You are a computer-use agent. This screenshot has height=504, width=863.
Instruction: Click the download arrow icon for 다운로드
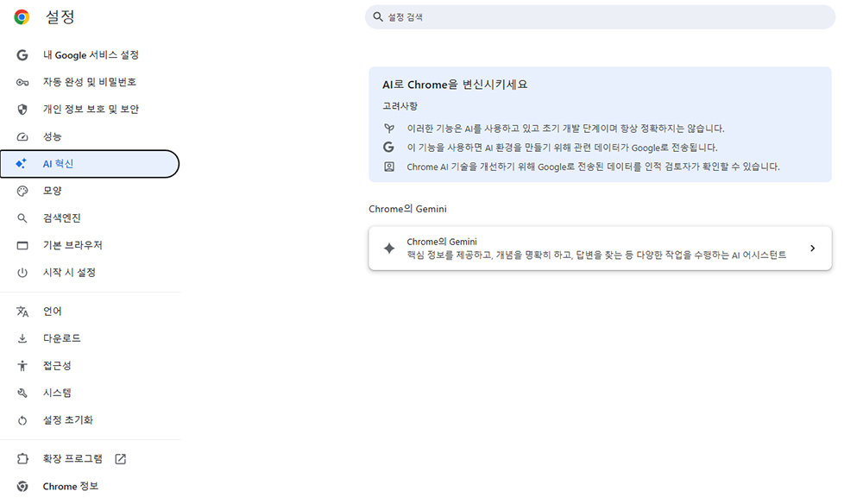coord(22,338)
